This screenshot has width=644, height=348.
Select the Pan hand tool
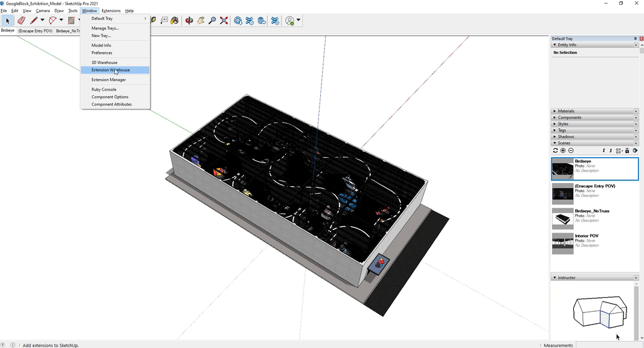201,20
